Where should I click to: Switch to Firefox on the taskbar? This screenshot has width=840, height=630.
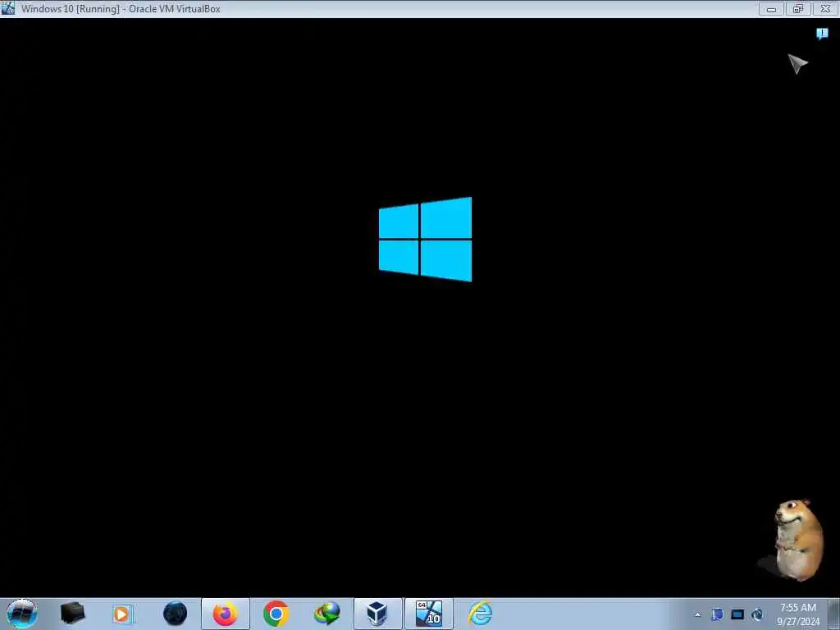pyautogui.click(x=226, y=614)
